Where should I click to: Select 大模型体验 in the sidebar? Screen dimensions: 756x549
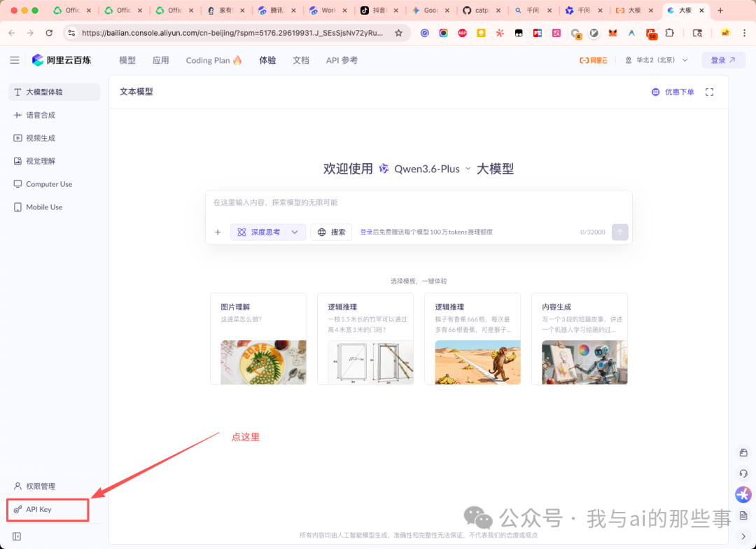coord(54,92)
